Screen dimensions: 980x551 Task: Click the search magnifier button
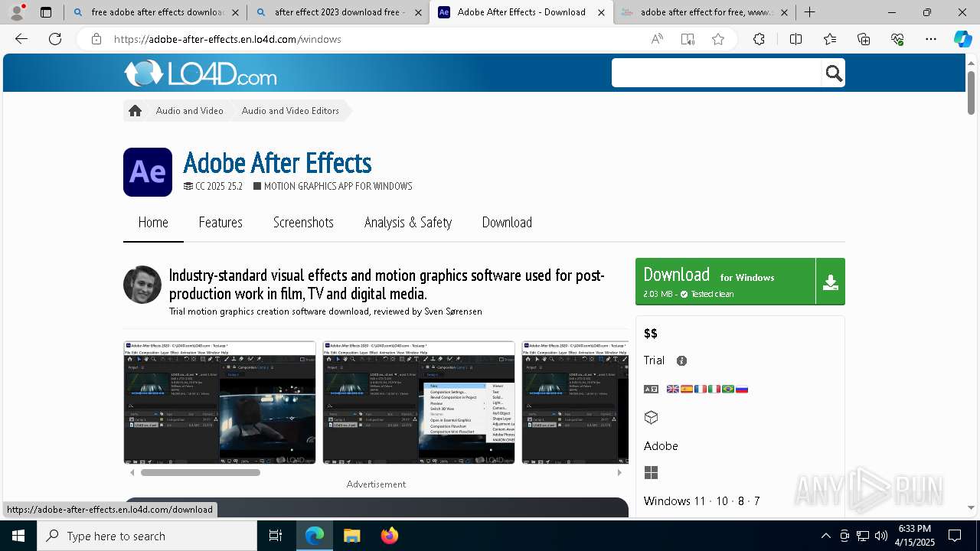[x=834, y=73]
